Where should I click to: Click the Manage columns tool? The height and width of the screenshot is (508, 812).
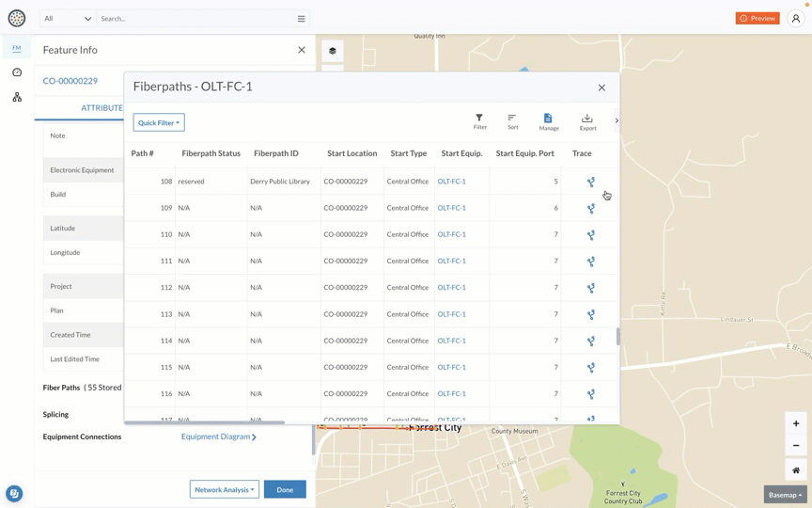549,122
